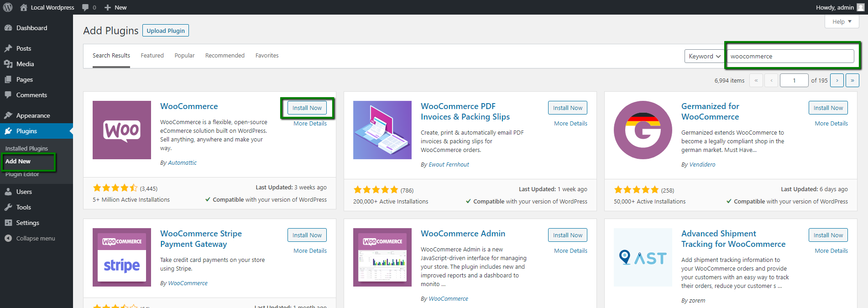This screenshot has width=868, height=308.
Task: Install Advanced Shipment Tracking plugin
Action: (x=828, y=235)
